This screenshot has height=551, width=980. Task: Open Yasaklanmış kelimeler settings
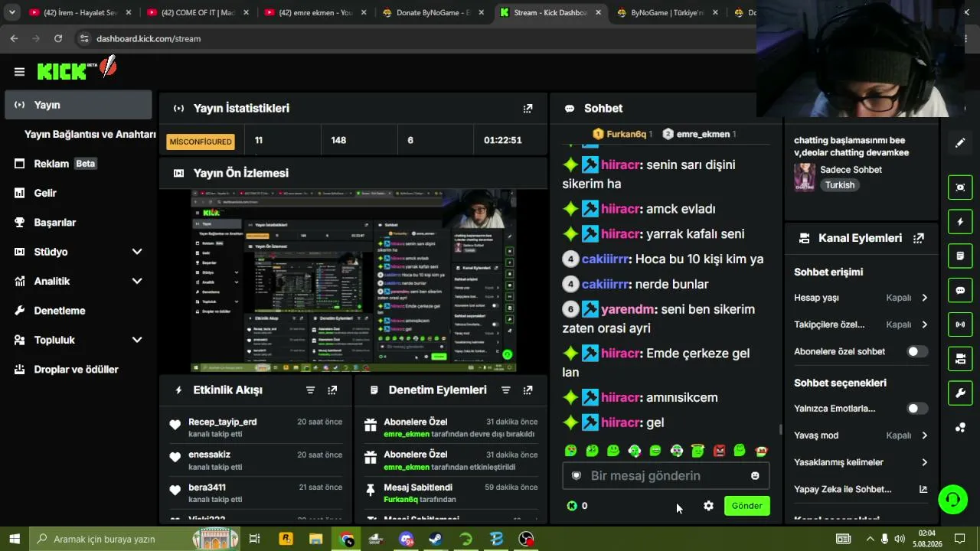(x=861, y=462)
